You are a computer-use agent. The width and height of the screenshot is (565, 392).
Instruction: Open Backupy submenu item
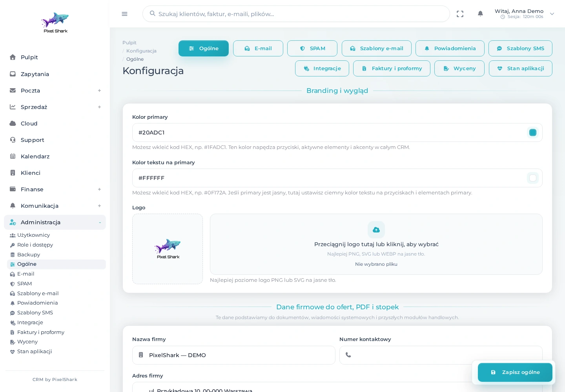[56, 255]
